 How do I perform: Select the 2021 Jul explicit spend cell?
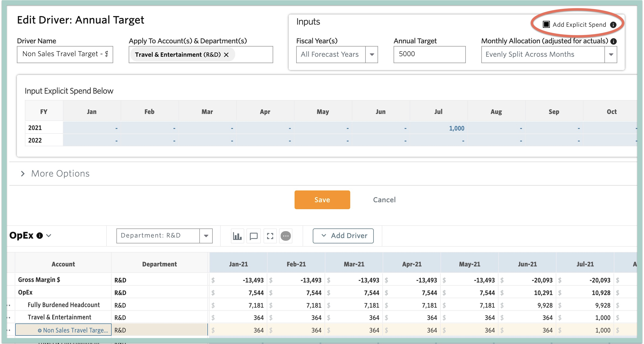(x=439, y=128)
